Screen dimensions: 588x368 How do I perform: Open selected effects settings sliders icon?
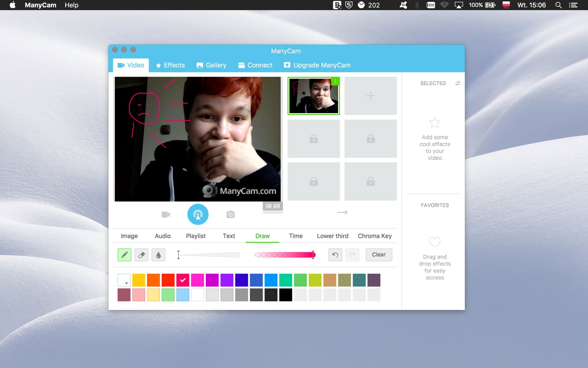458,83
